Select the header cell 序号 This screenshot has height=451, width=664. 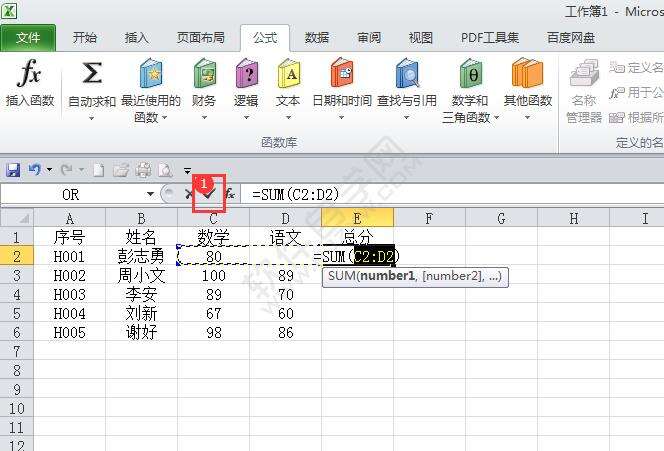point(69,237)
